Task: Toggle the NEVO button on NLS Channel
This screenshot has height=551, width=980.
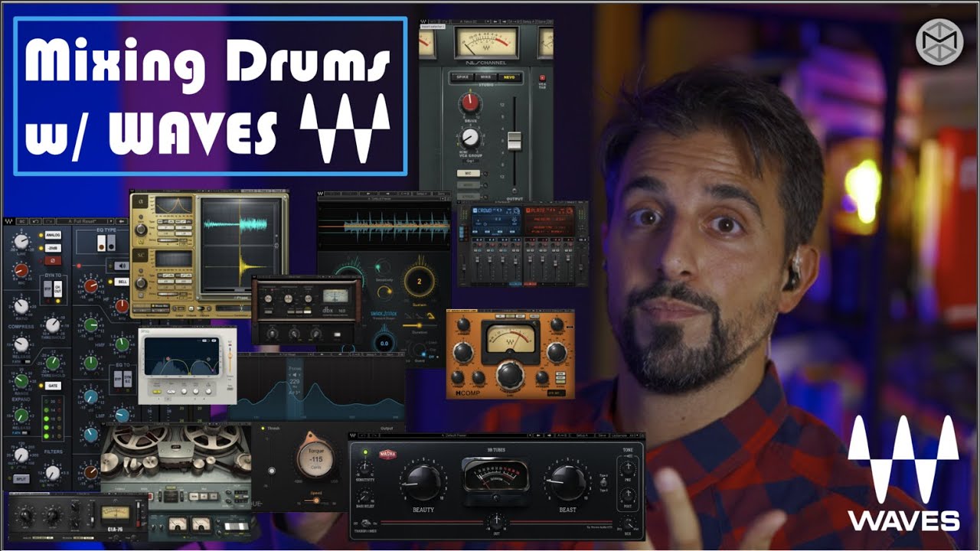Action: tap(510, 77)
